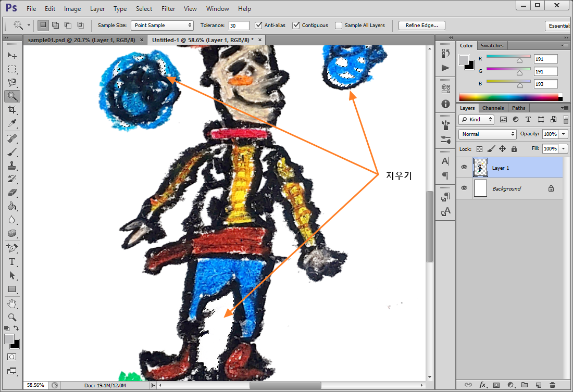Select the Crop tool

pyautogui.click(x=11, y=110)
